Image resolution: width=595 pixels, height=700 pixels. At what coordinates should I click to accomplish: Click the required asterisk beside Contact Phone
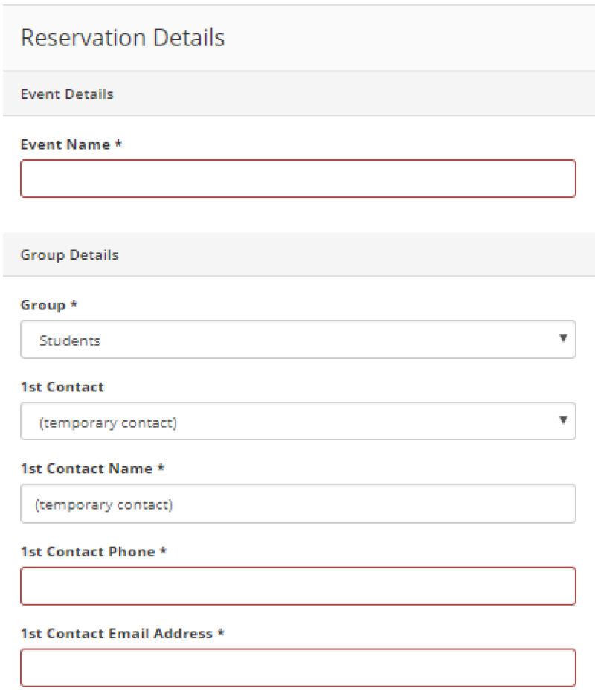[164, 550]
